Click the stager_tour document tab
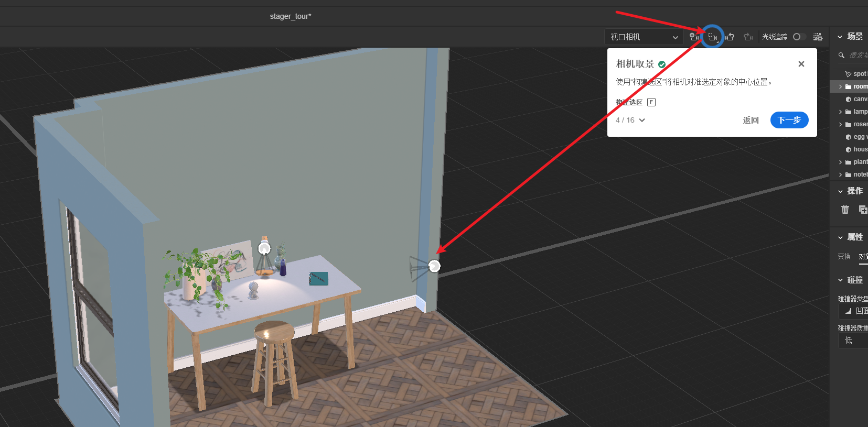Screen dimensions: 868x427 pos(291,16)
